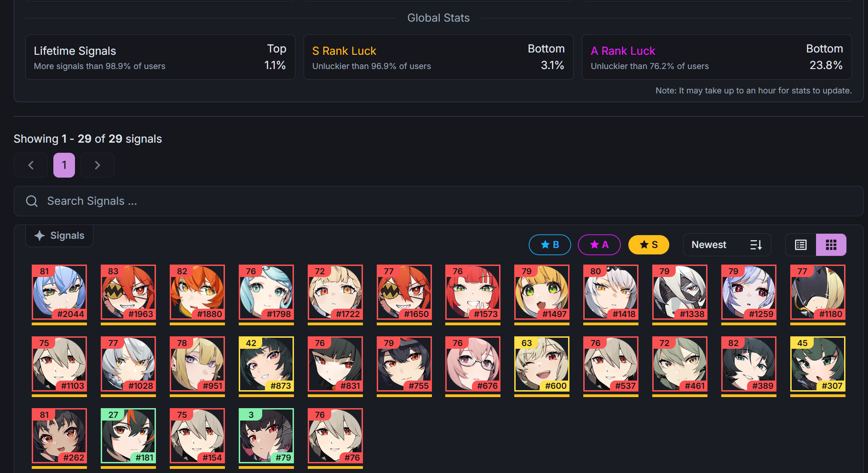Image resolution: width=868 pixels, height=473 pixels.
Task: Open signal #1573 thumbnail
Action: [473, 292]
